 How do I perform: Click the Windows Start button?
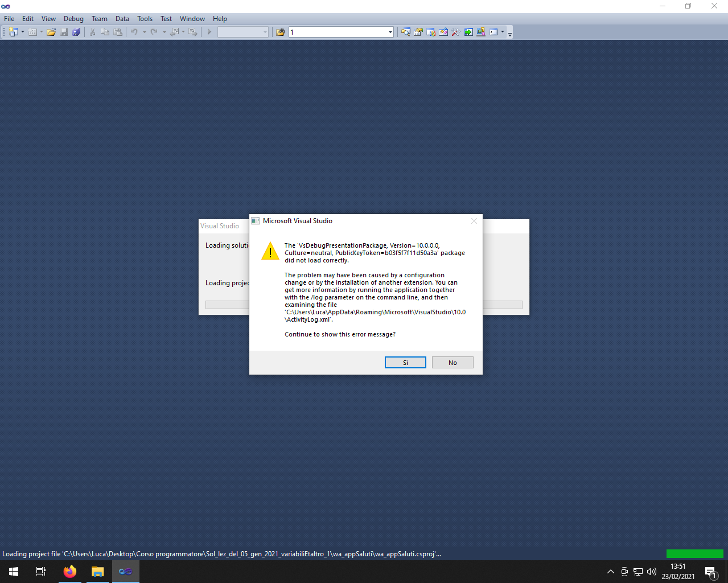click(x=14, y=572)
